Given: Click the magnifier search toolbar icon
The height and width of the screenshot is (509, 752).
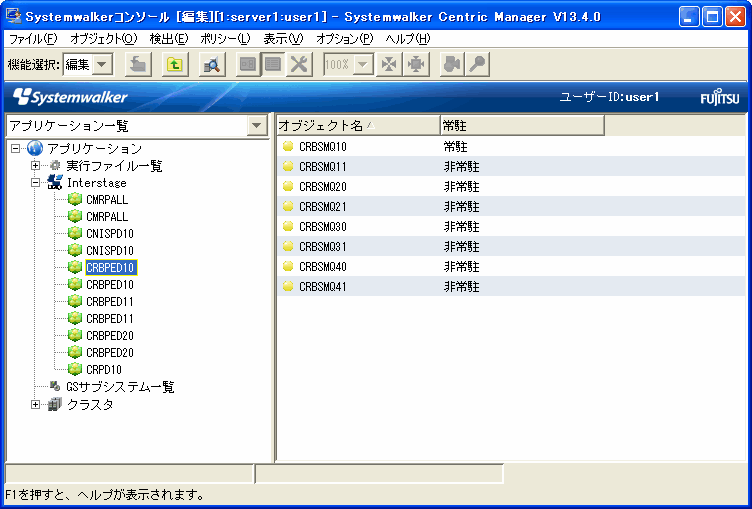Looking at the screenshot, I should coord(212,64).
